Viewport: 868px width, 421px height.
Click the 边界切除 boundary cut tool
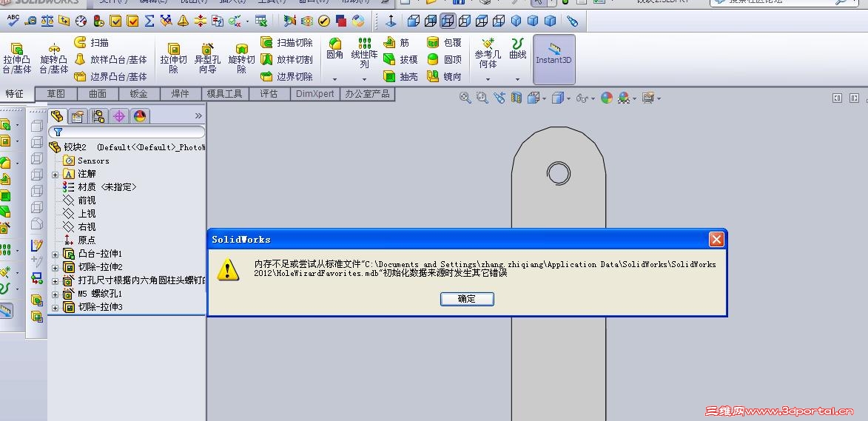click(x=287, y=76)
